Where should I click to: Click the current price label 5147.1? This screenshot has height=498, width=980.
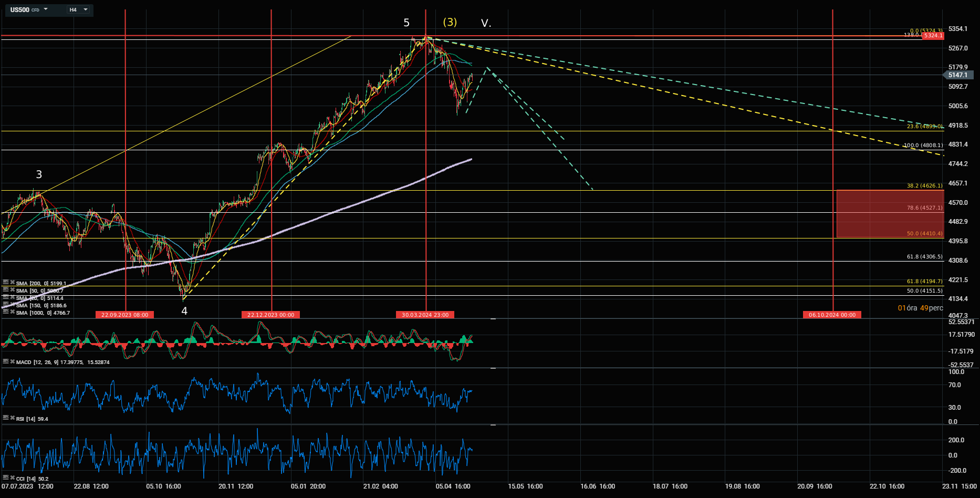coord(958,75)
